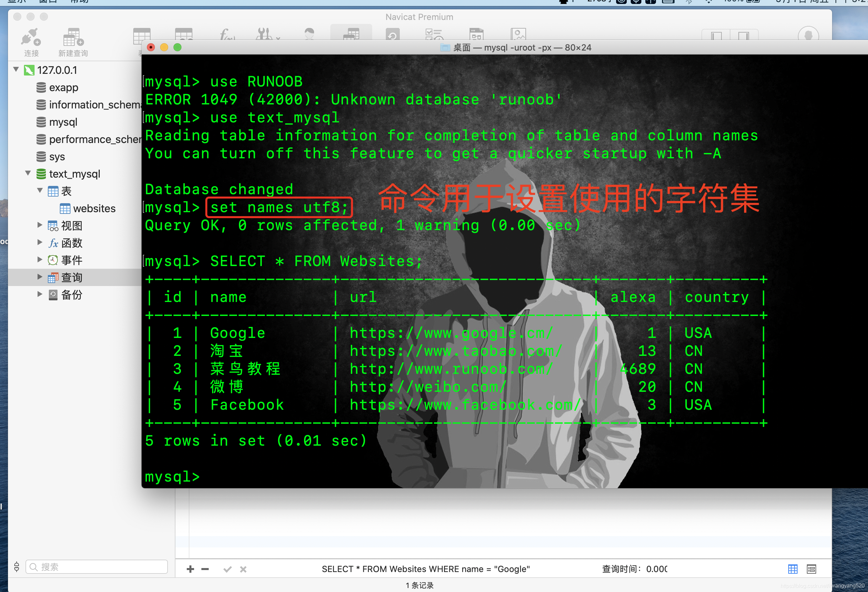Click the terminal mysql> prompt at bottom
Viewport: 868px width, 592px height.
tap(172, 477)
